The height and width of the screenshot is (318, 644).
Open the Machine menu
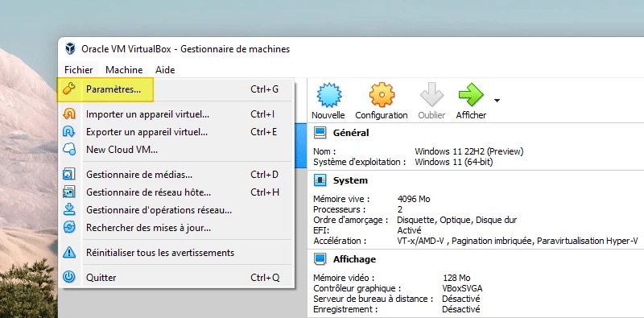point(124,70)
